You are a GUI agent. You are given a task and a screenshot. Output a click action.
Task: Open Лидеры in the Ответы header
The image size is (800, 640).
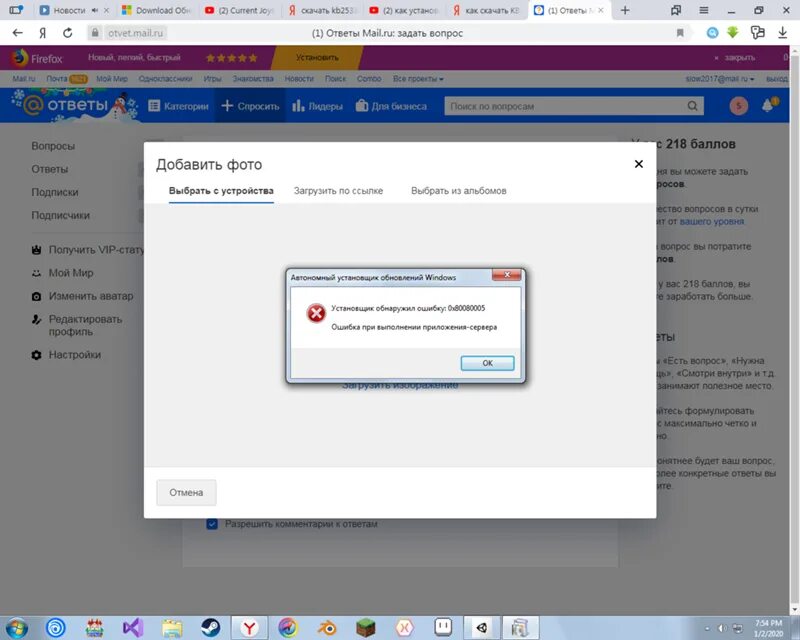point(317,106)
